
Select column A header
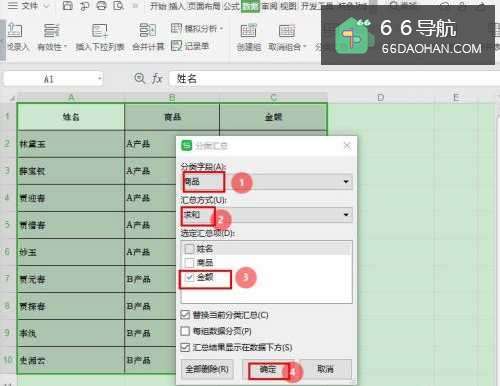71,97
